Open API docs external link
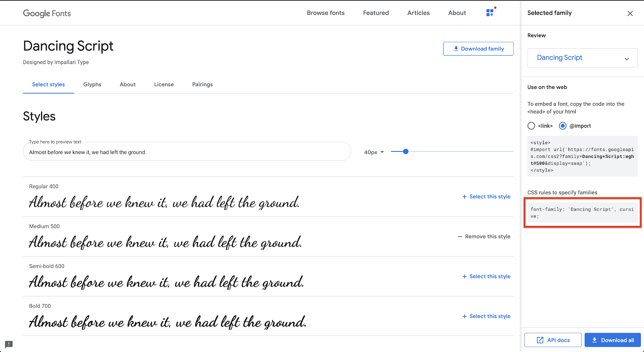Viewport: 644px width, 352px height. click(553, 340)
